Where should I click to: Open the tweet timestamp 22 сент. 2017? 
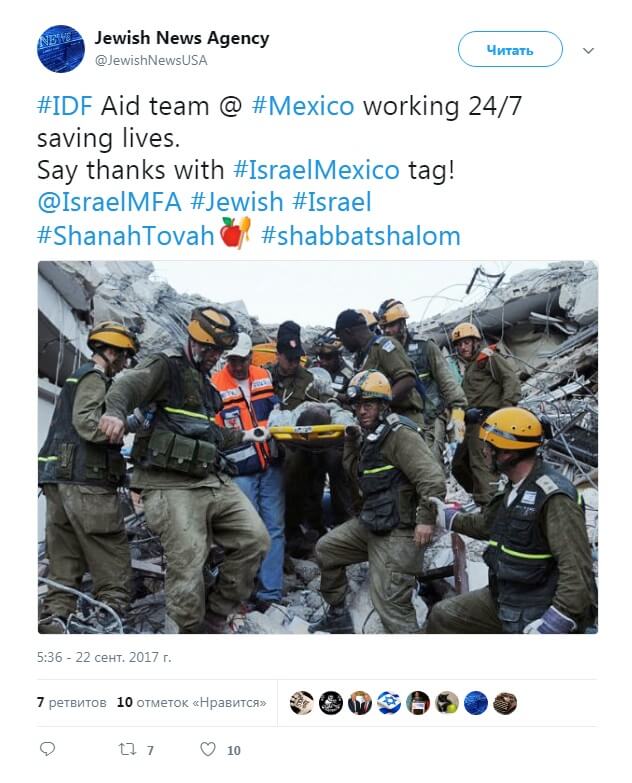tap(104, 657)
